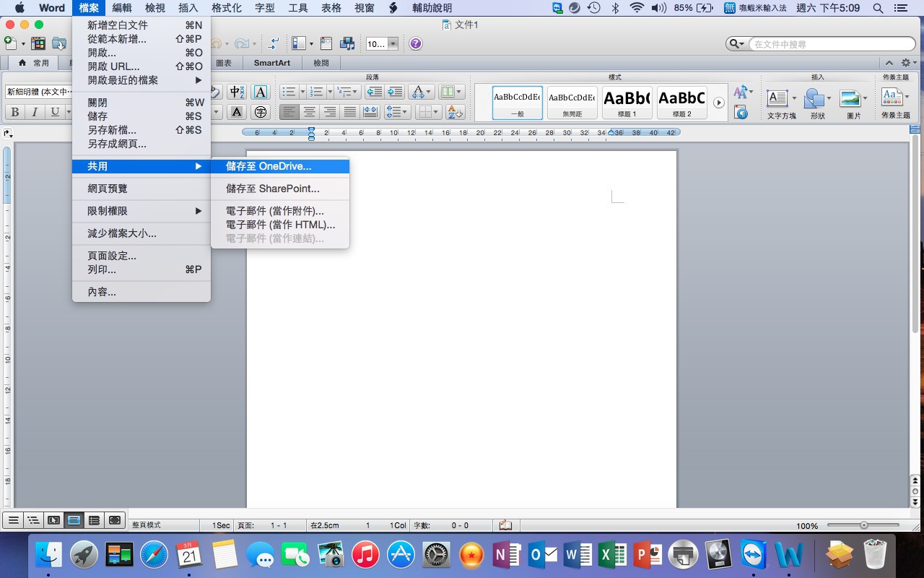
Task: Apply the 標題 1 style
Action: pyautogui.click(x=627, y=103)
